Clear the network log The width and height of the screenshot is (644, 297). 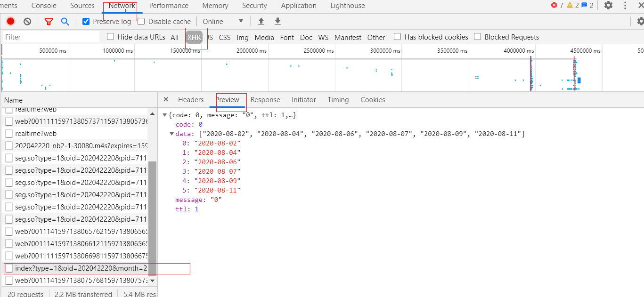click(x=27, y=21)
